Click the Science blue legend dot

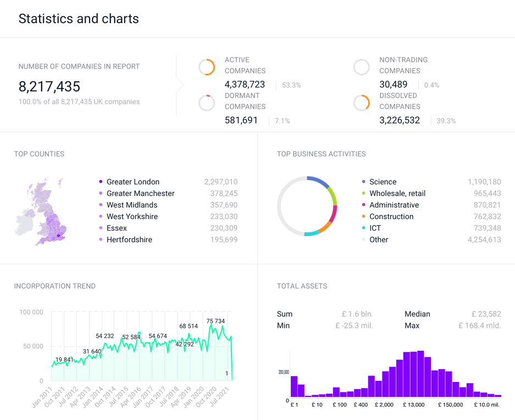point(363,182)
